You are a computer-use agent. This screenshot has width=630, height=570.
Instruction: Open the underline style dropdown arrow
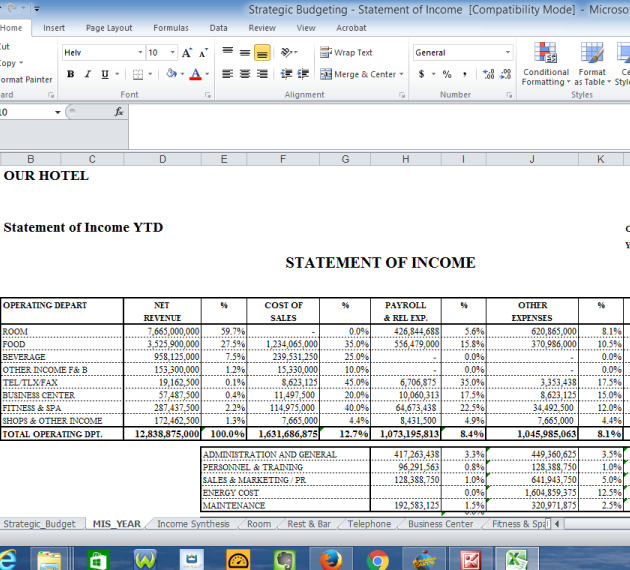(x=117, y=74)
